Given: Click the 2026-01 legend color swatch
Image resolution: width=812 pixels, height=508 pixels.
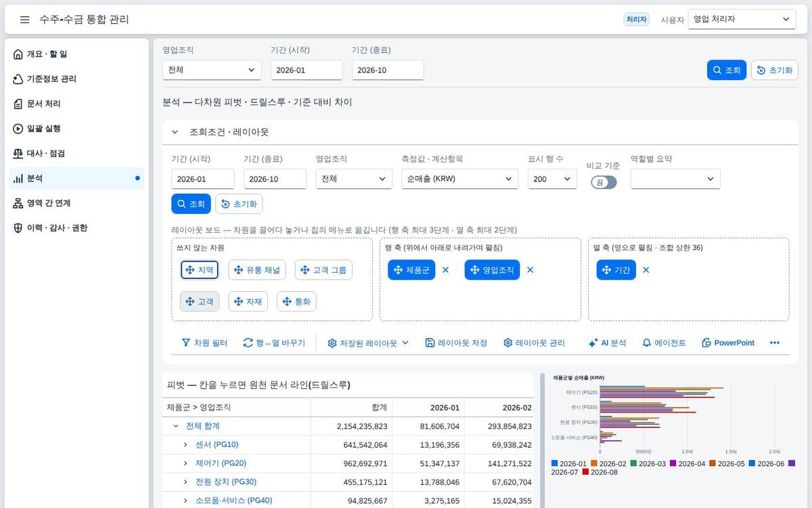Looking at the screenshot, I should tap(555, 463).
